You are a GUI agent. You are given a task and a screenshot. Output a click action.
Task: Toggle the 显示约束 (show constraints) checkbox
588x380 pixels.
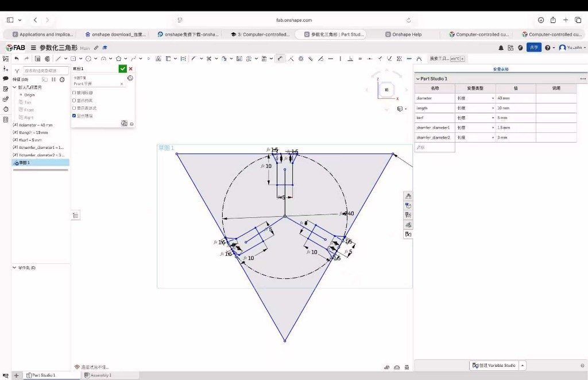pos(74,100)
